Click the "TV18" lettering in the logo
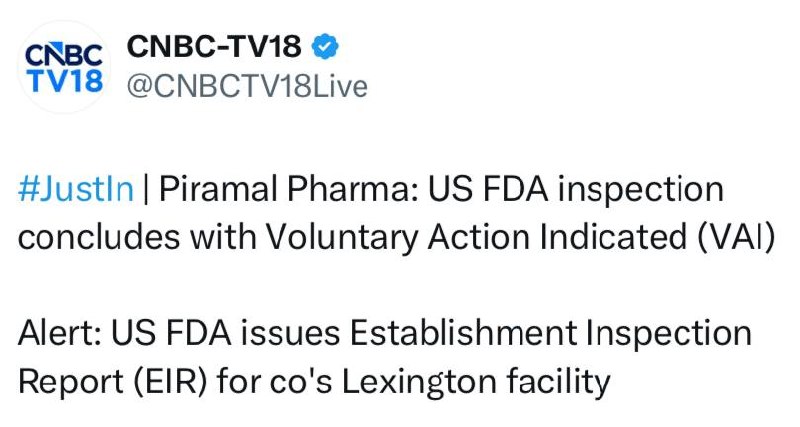Image resolution: width=800 pixels, height=427 pixels. (63, 80)
